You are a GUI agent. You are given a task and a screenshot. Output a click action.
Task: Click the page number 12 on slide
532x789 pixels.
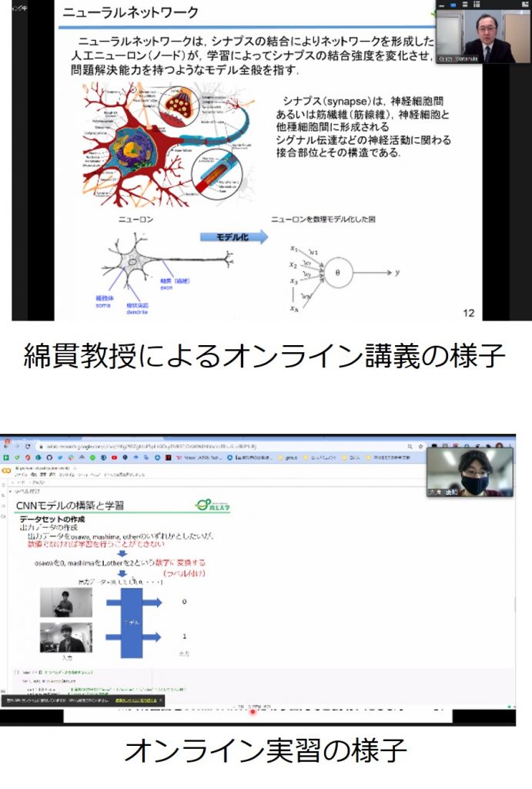(x=468, y=313)
